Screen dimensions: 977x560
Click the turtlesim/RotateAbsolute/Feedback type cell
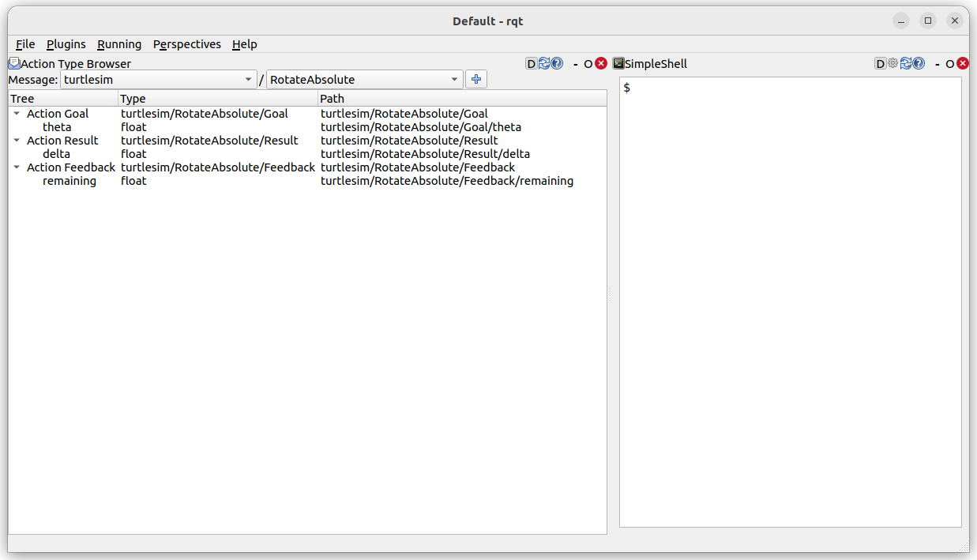[218, 167]
